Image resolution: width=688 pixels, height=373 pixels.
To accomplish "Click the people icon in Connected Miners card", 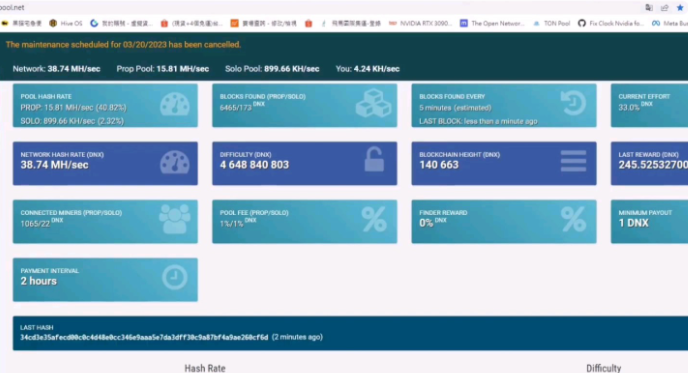I will (x=175, y=219).
